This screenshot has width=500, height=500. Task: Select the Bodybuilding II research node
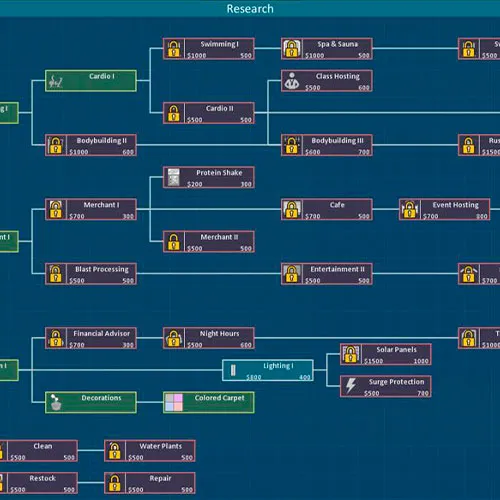tap(91, 145)
